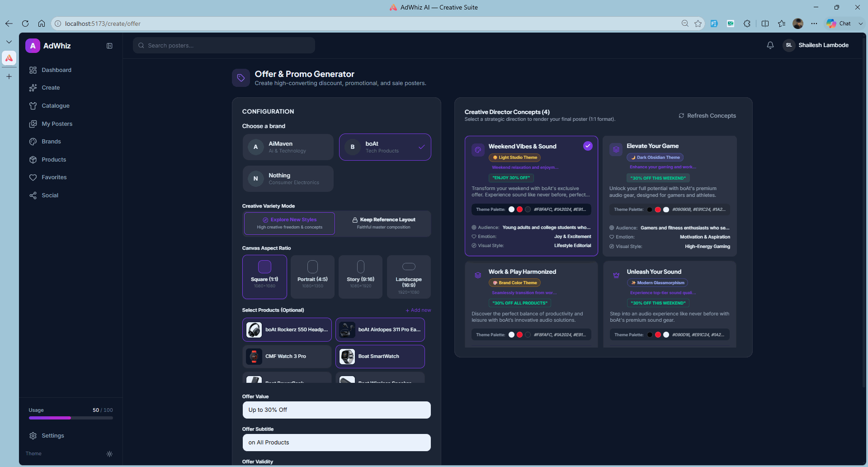This screenshot has height=467, width=868.
Task: Select Square (1:1) aspect ratio
Action: (x=264, y=277)
